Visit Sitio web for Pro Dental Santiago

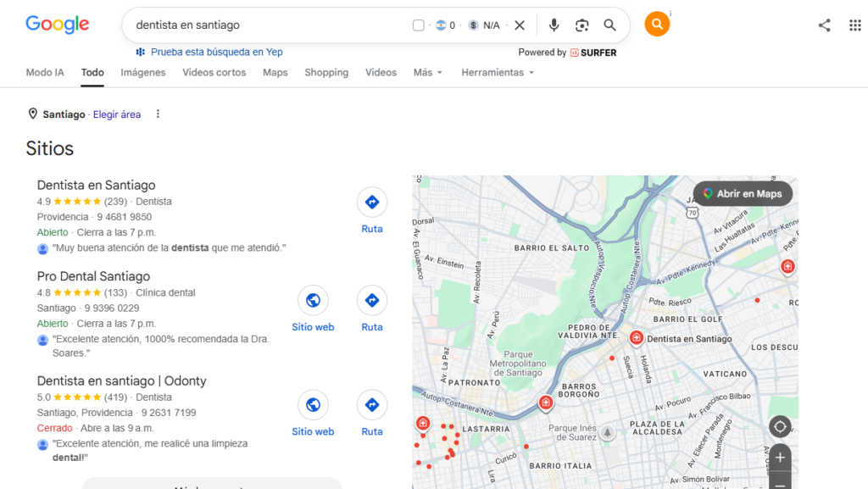(313, 309)
